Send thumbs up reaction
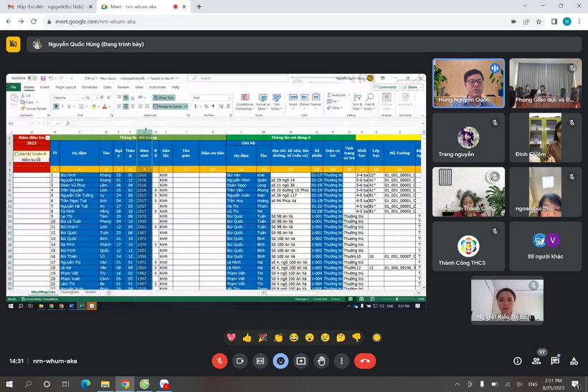Viewport: 588px width, 392px height. pos(247,338)
